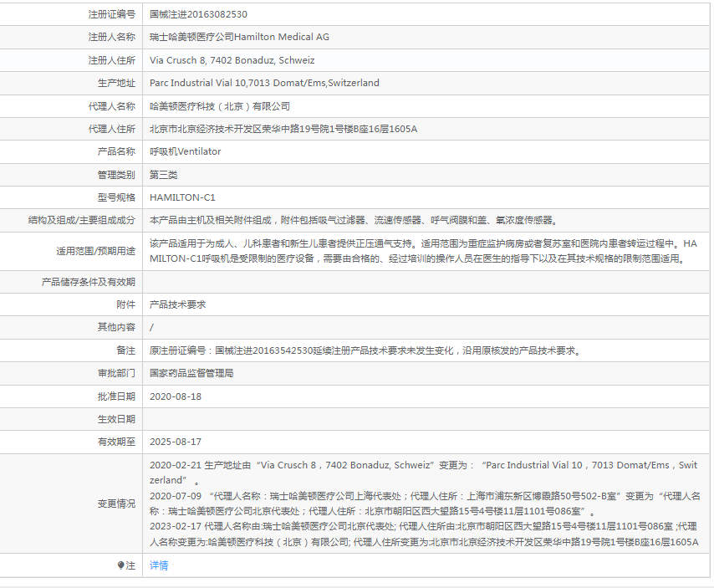Screen dimensions: 714x588
Task: Click the 生效日期 label
Action: click(x=116, y=420)
